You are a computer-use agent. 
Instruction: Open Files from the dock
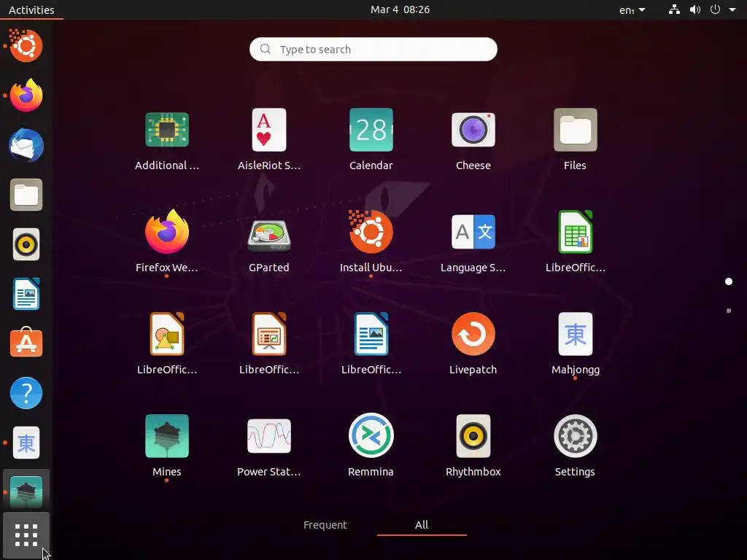coord(26,195)
